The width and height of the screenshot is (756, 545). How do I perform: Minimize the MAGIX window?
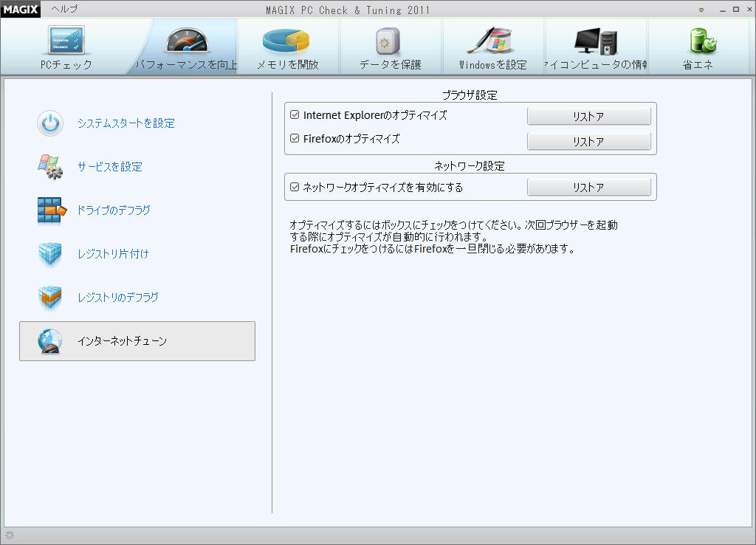[723, 10]
